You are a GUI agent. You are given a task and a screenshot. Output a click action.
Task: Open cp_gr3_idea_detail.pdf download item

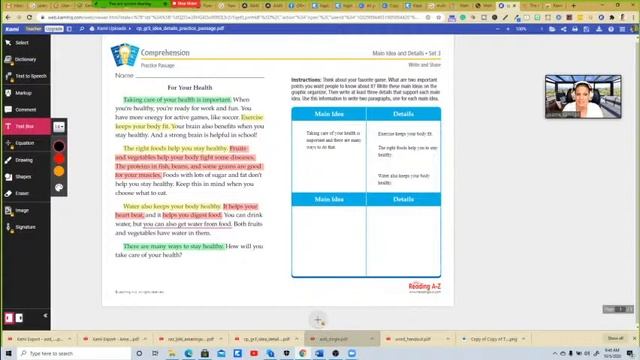point(266,339)
